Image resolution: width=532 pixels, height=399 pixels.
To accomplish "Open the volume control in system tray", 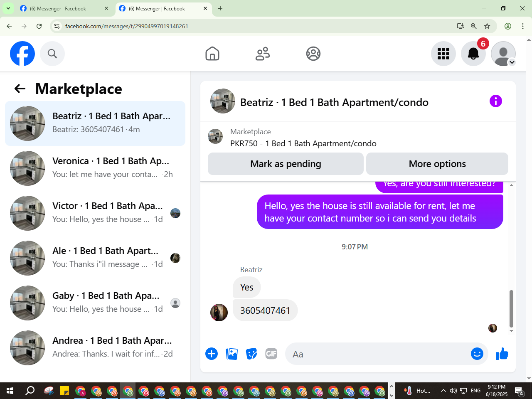I will [453, 391].
